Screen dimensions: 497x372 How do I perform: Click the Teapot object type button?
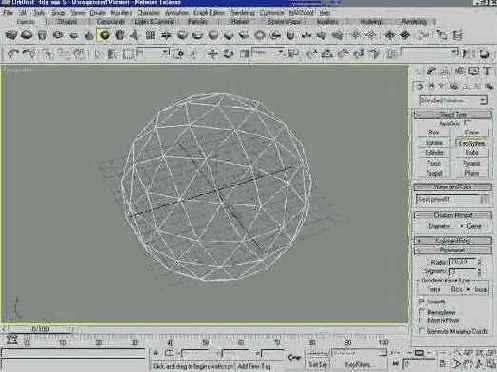433,173
